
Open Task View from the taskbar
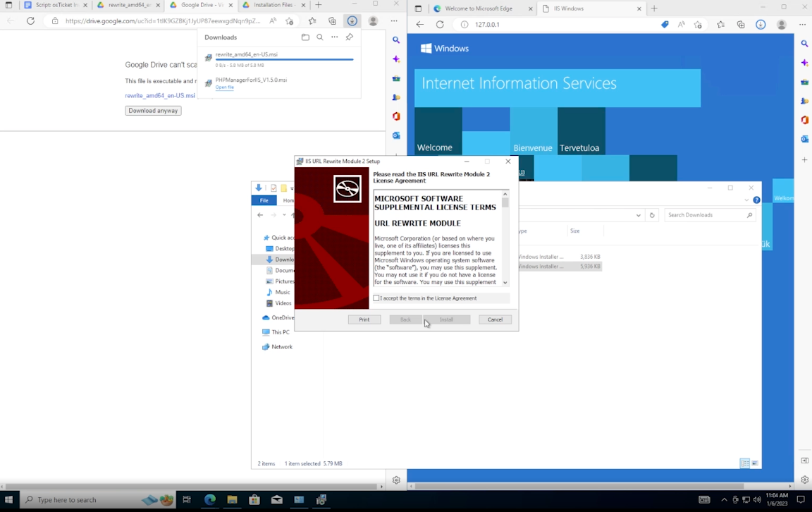pos(187,499)
